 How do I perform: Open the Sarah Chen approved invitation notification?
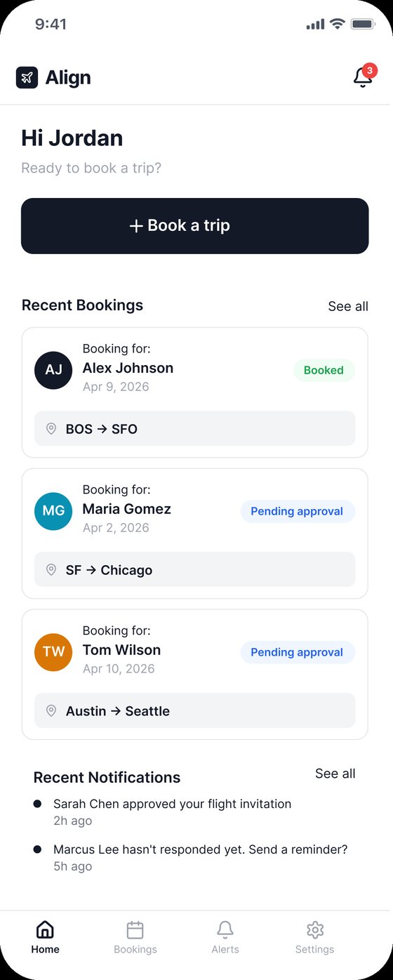173,812
